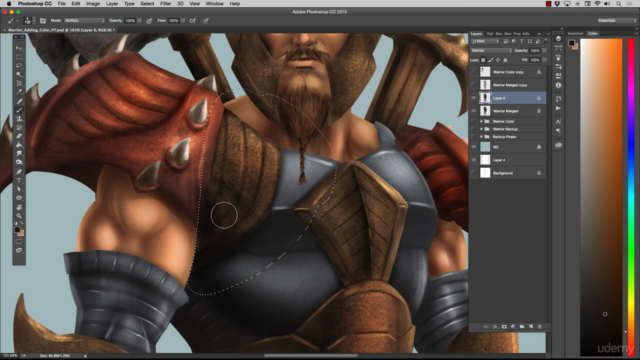Open the brush Mode Multiply dropdown
Screen dimensions: 640x360
(84, 20)
